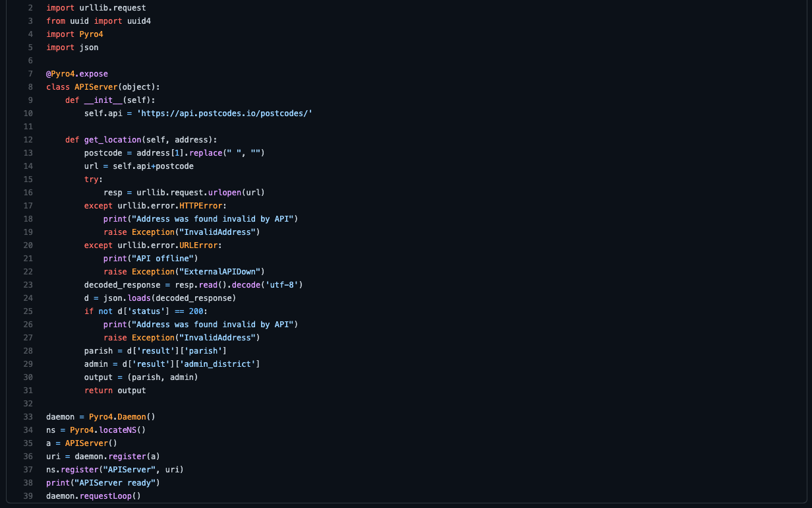Click the 'try:' keyword line
Image resolution: width=812 pixels, height=508 pixels.
[x=94, y=179]
